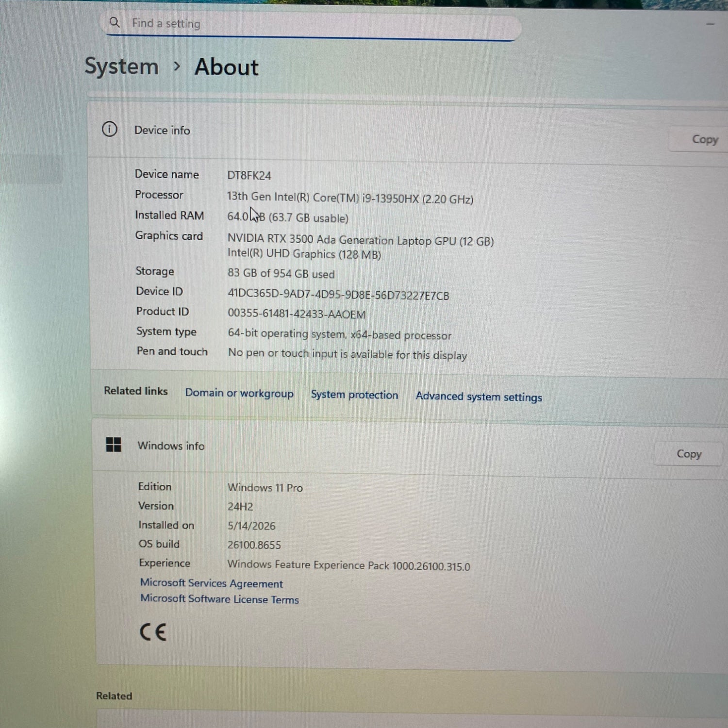The height and width of the screenshot is (728, 728).
Task: Select the Intel(R) UHD Graphics line
Action: click(304, 254)
